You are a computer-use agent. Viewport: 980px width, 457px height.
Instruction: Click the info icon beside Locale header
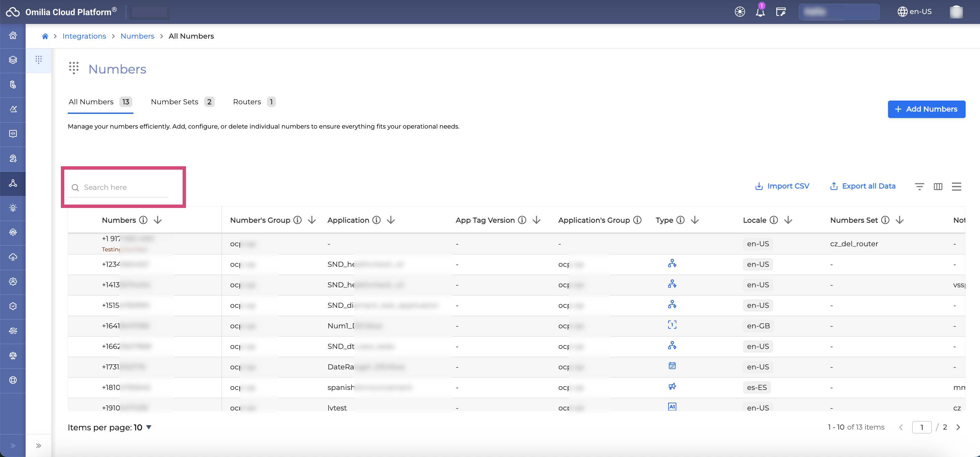pyautogui.click(x=773, y=220)
